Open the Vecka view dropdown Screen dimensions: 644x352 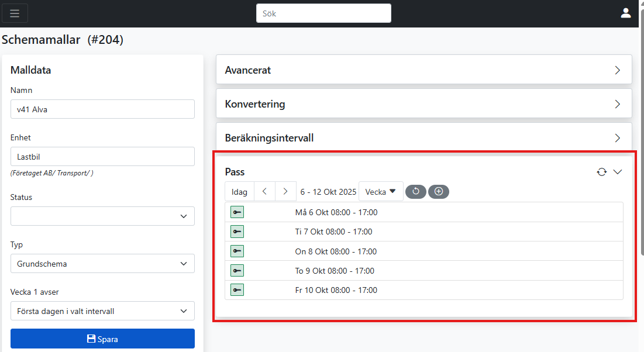[x=381, y=191]
